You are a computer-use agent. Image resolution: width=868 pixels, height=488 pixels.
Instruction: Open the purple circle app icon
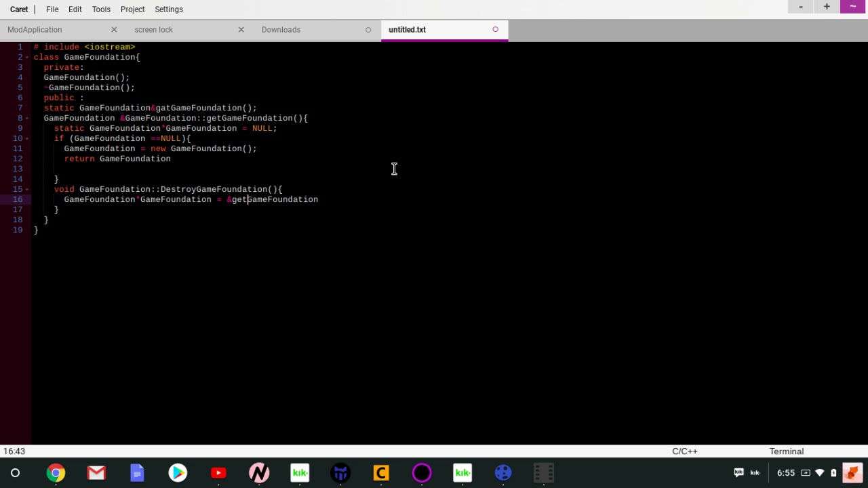[422, 472]
